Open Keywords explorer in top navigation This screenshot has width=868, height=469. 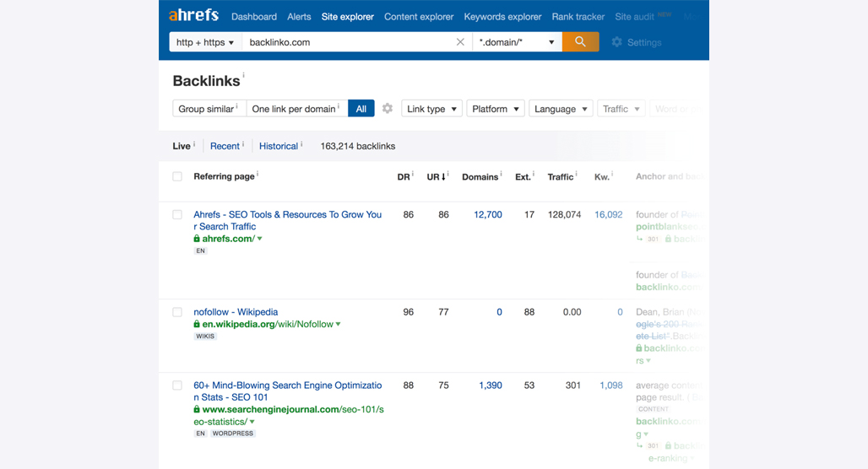[502, 17]
